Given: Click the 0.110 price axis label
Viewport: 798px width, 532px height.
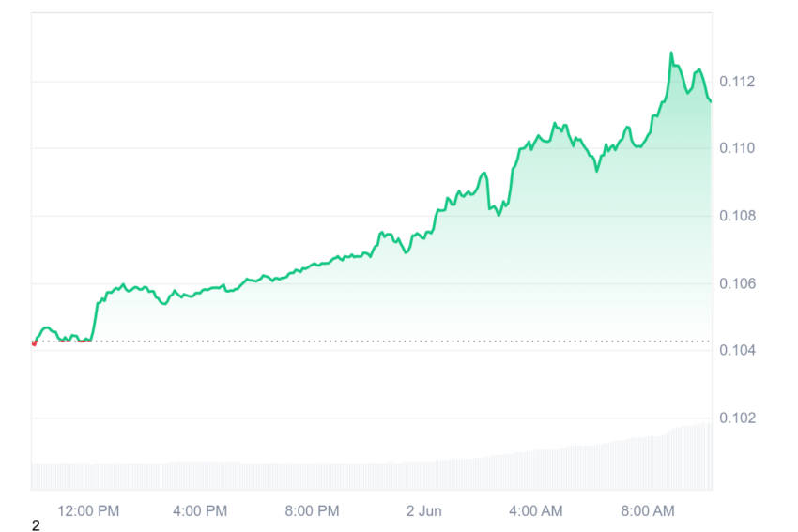Looking at the screenshot, I should pos(737,148).
